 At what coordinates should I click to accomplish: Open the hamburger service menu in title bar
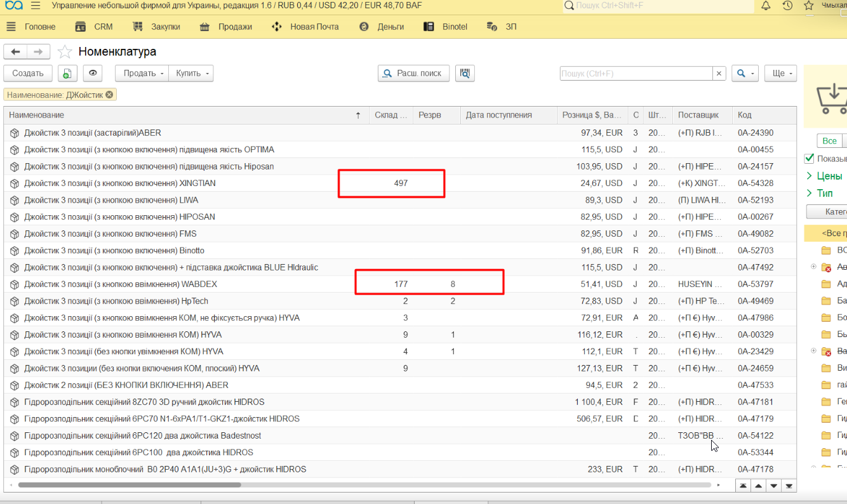point(36,6)
